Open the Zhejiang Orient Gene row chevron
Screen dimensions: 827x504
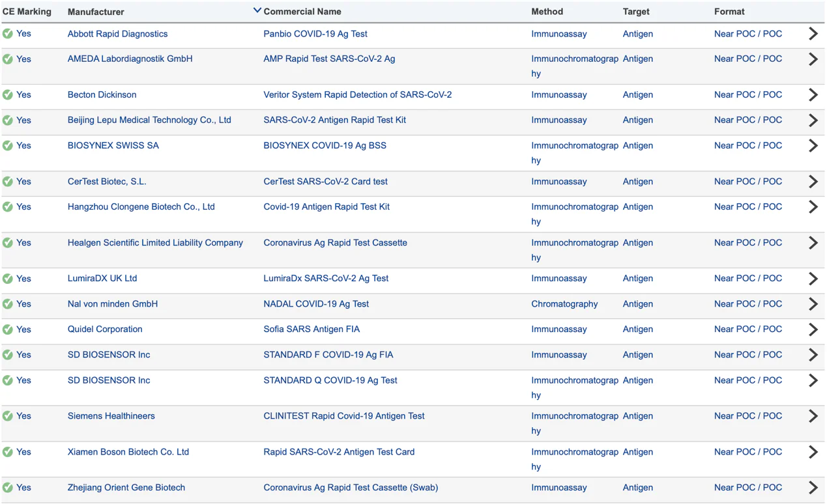pyautogui.click(x=813, y=488)
